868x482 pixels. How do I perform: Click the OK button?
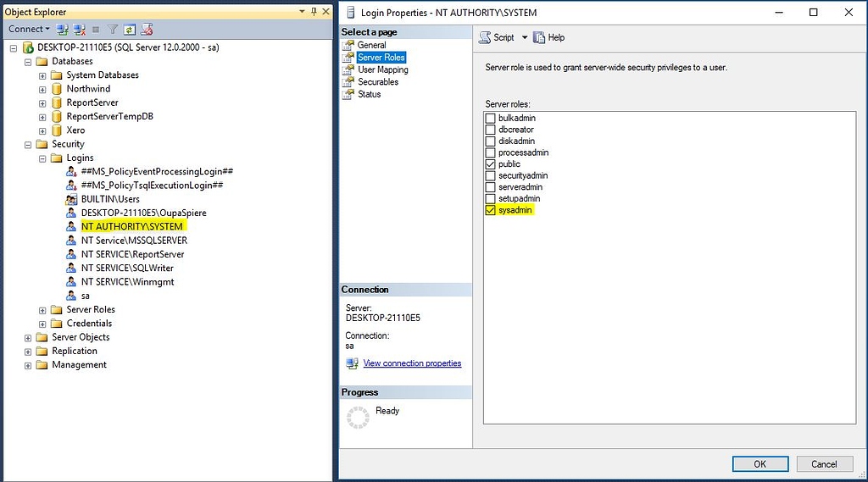tap(759, 463)
